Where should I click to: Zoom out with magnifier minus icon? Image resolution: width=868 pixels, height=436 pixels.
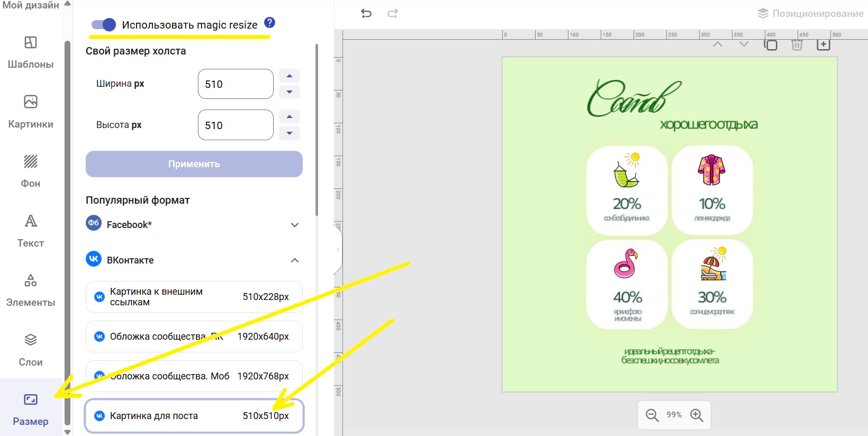click(x=652, y=415)
